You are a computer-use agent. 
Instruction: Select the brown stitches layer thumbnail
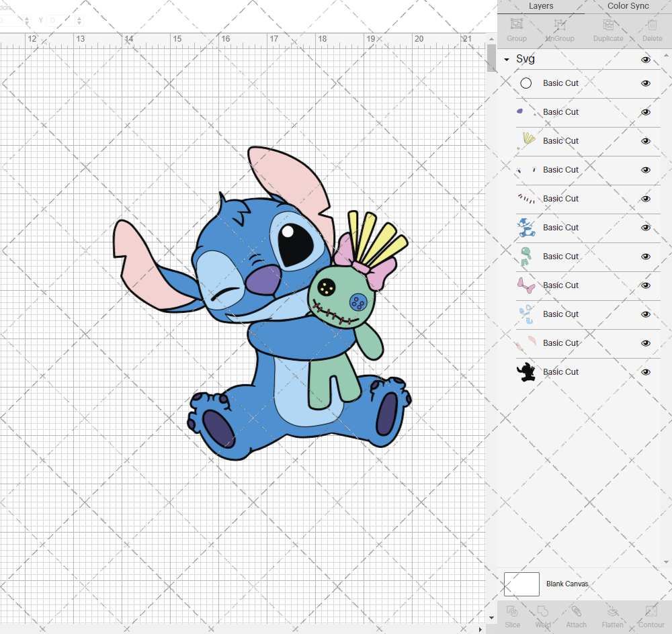pos(526,198)
